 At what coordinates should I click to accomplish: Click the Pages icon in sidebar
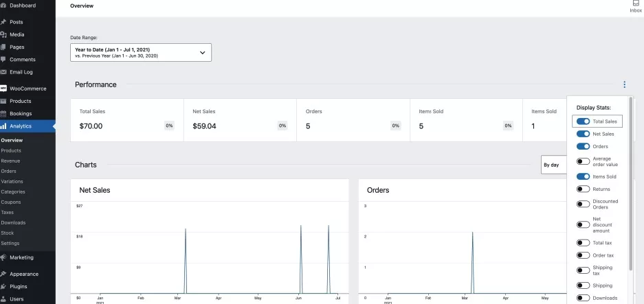pyautogui.click(x=3, y=47)
